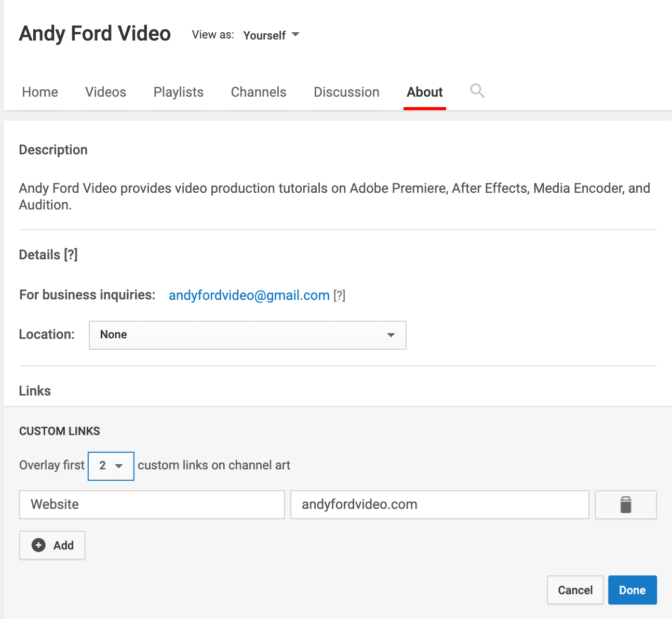Add a new custom link
The width and height of the screenshot is (672, 619).
pos(52,545)
